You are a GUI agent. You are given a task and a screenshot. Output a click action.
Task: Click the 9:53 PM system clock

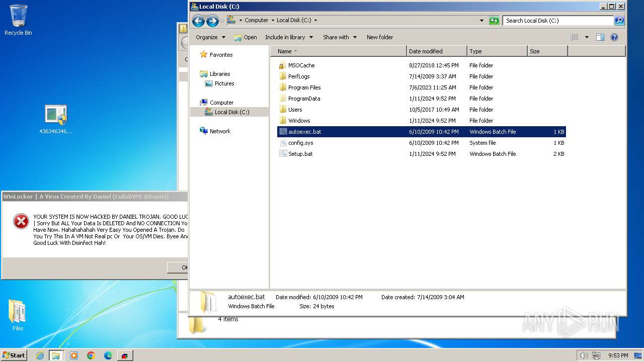[618, 355]
